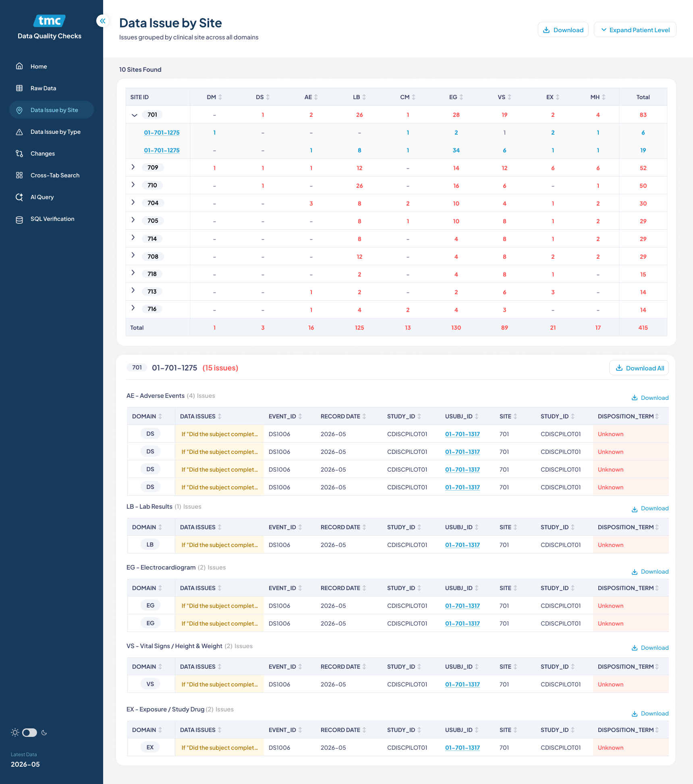693x784 pixels.
Task: Open Expand Patient Level dropdown
Action: pyautogui.click(x=635, y=30)
